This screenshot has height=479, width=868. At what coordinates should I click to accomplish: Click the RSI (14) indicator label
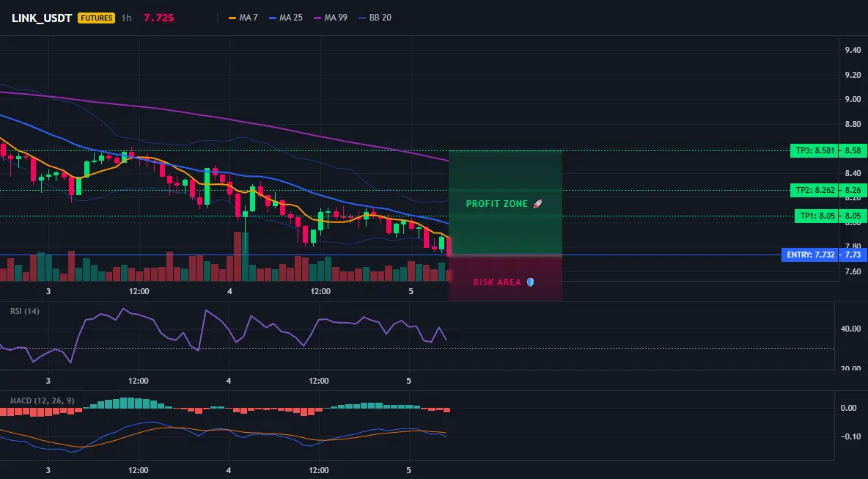pyautogui.click(x=25, y=311)
